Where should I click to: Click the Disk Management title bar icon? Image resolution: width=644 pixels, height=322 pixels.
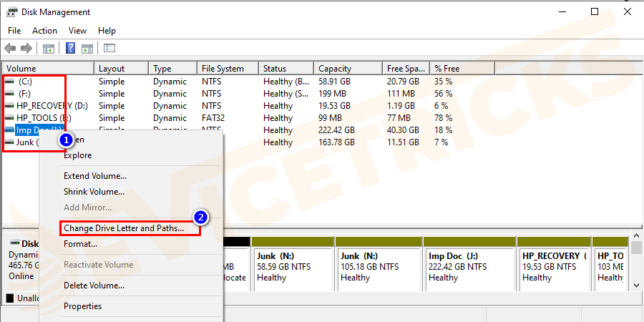12,11
